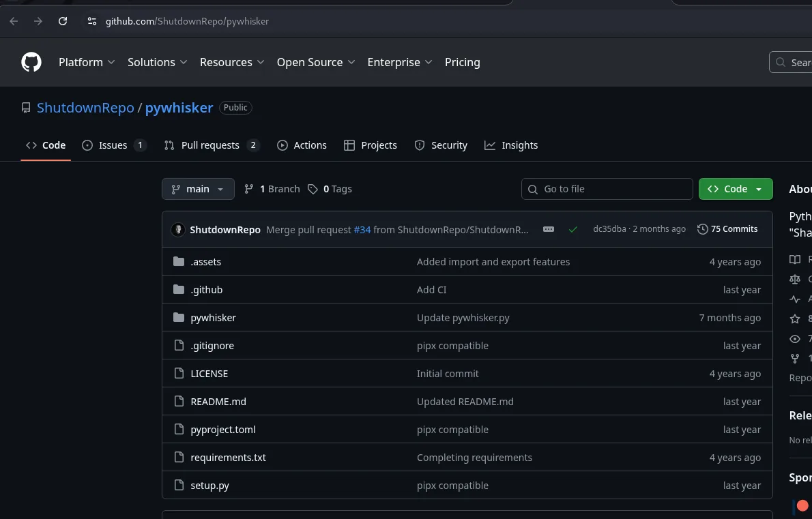Reload the page with the refresh icon

click(x=63, y=21)
